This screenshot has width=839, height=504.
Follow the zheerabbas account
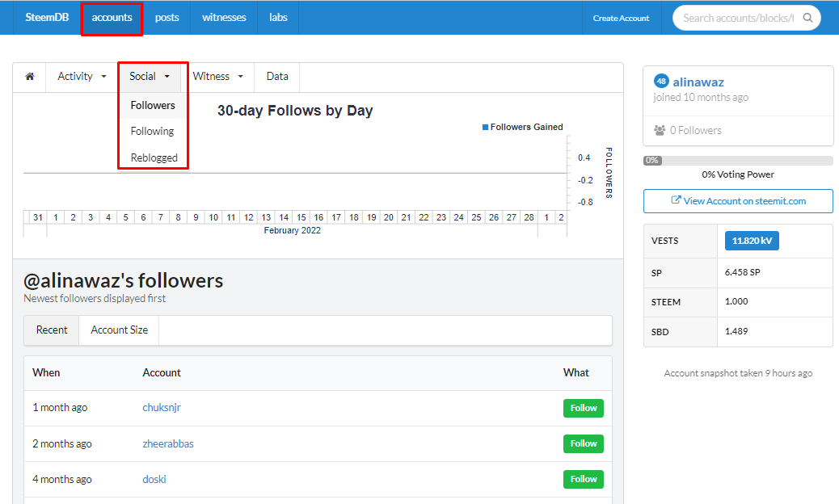584,443
